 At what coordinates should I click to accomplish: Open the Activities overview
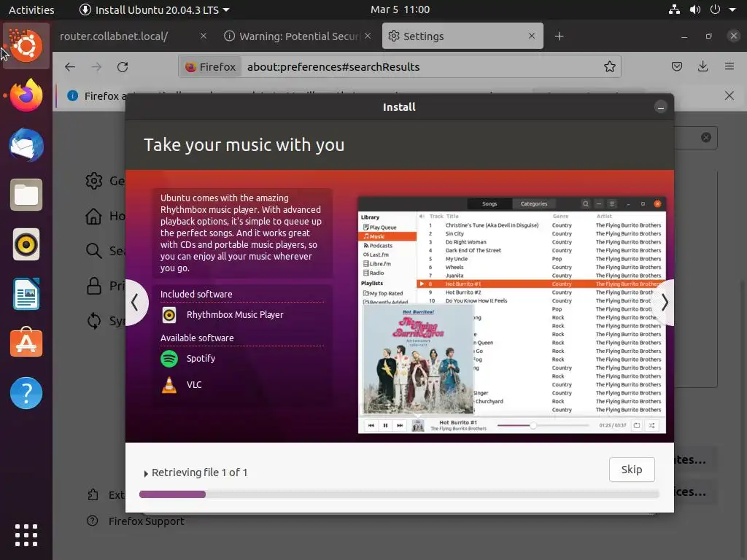click(31, 9)
